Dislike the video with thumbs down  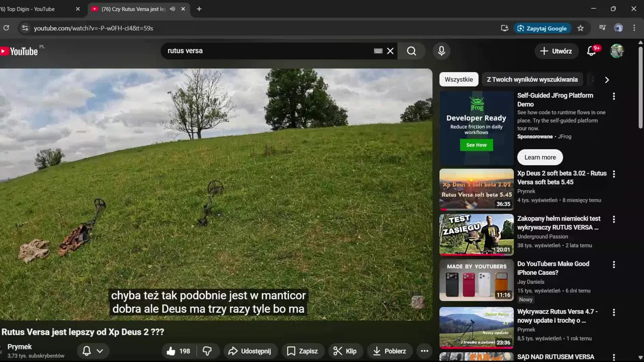207,351
